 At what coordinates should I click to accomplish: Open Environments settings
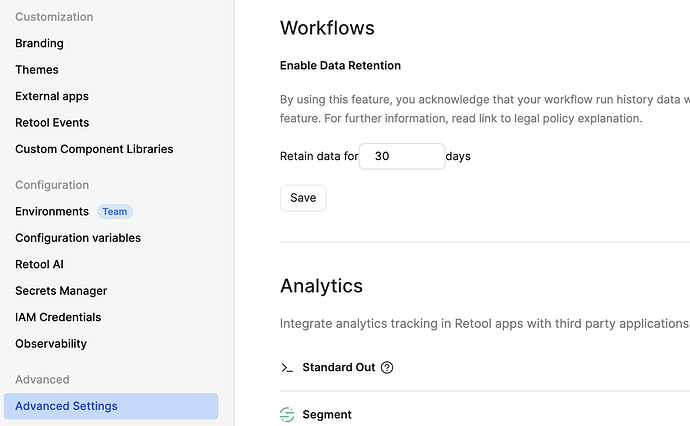point(52,211)
